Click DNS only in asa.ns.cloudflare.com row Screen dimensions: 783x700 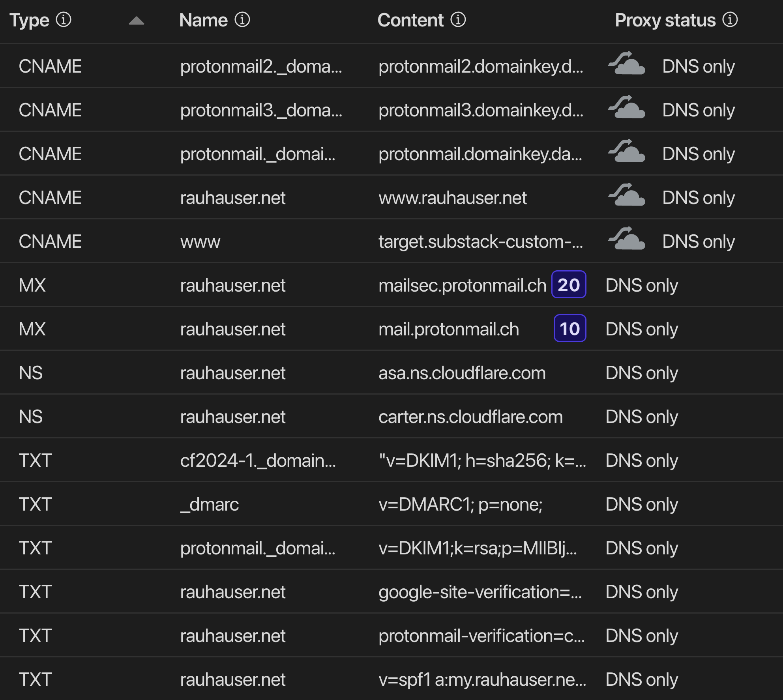642,373
